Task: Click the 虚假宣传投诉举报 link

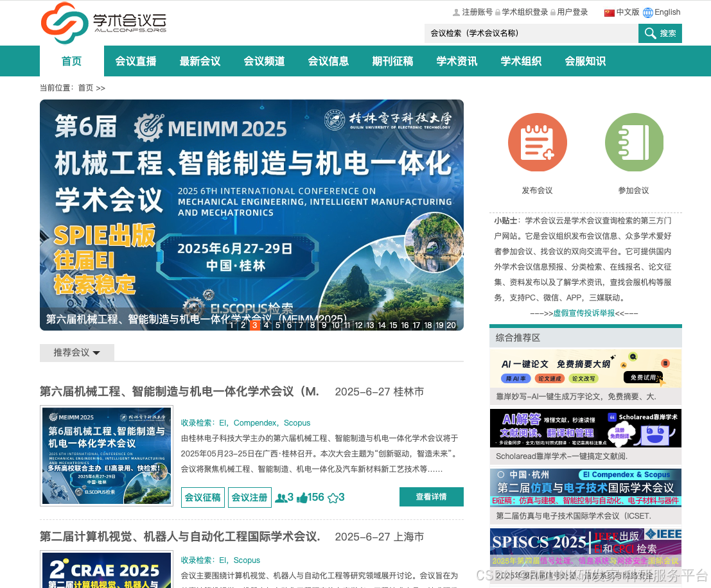Action: tap(584, 313)
